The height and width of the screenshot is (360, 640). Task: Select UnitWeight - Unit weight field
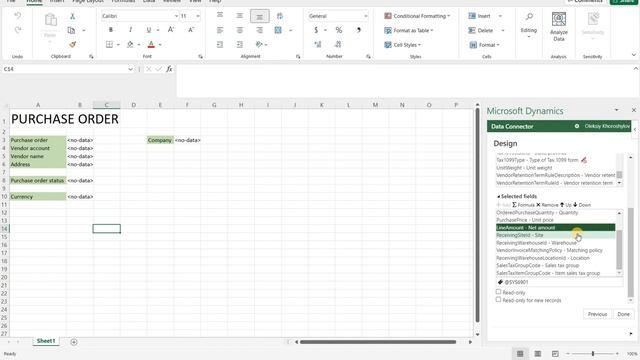point(555,168)
